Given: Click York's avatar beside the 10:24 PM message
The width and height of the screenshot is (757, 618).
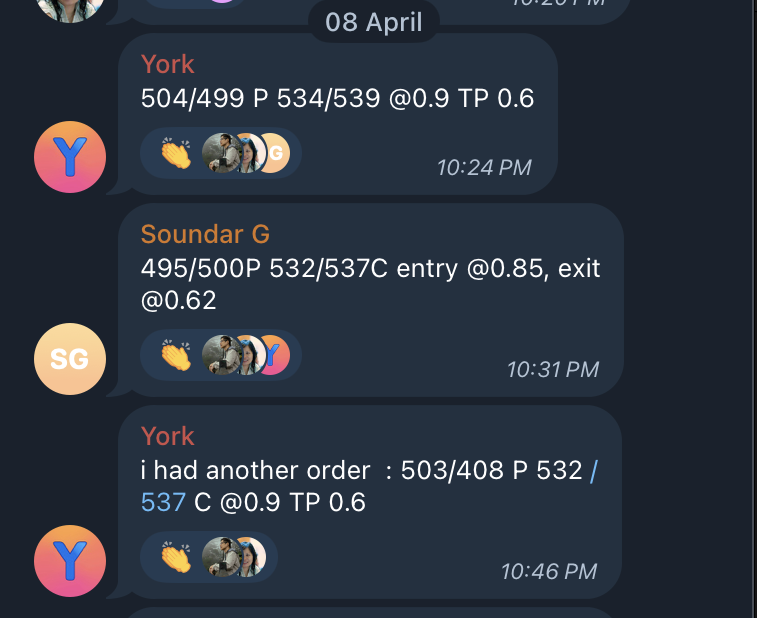Looking at the screenshot, I should (x=70, y=157).
